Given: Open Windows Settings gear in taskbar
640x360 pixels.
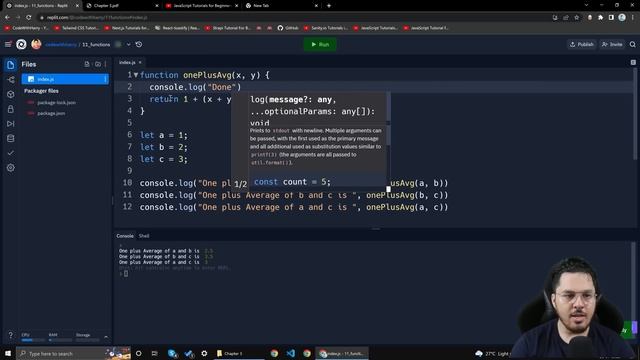Looking at the screenshot, I should coord(204,353).
